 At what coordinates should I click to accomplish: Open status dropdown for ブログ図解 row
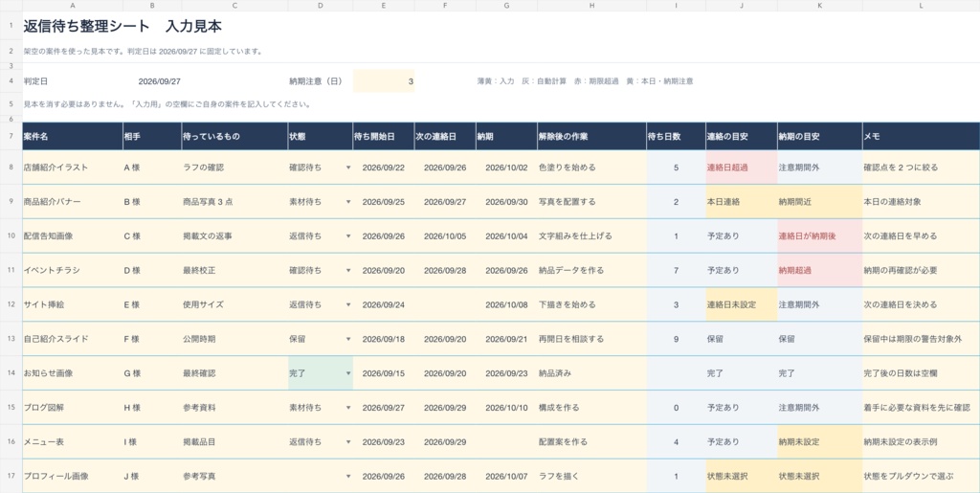pyautogui.click(x=348, y=408)
